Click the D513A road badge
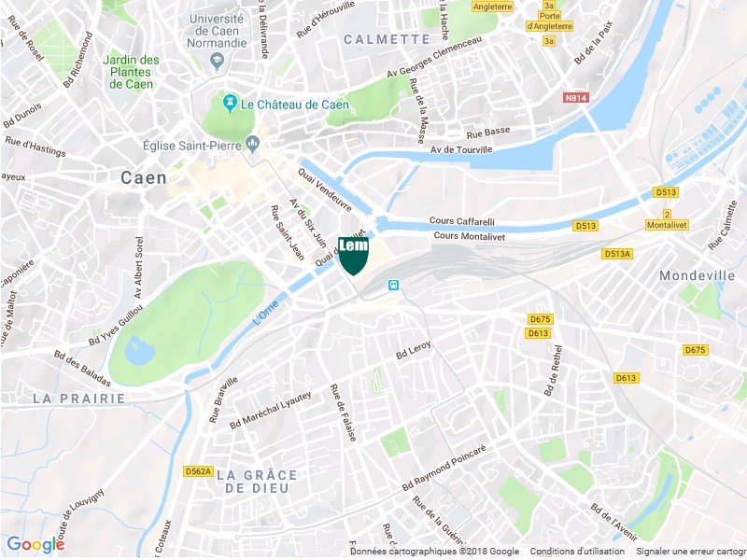The width and height of the screenshot is (747, 560). [617, 254]
